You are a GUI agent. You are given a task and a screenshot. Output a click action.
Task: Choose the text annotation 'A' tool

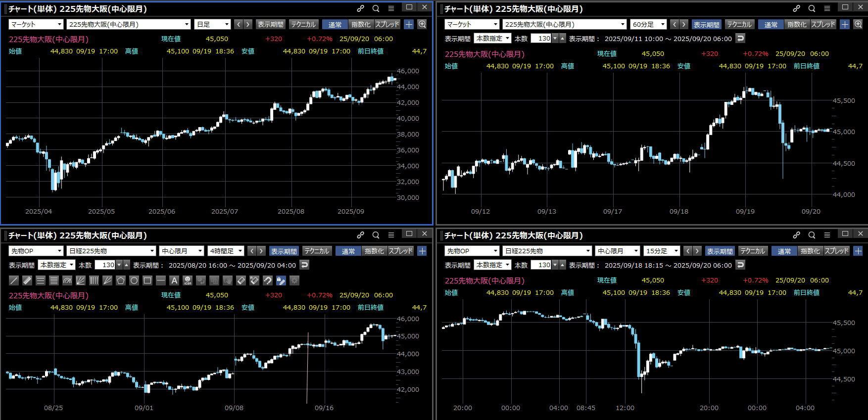tap(174, 280)
